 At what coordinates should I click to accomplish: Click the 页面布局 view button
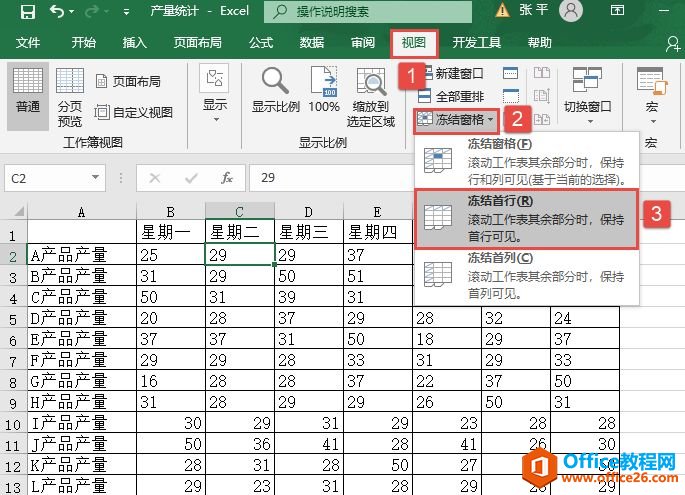coord(128,81)
